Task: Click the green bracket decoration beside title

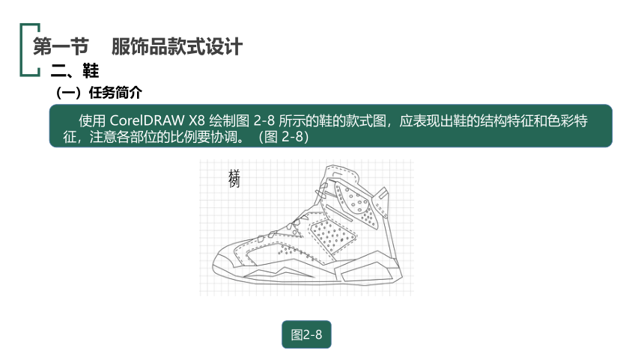Action: click(x=29, y=49)
